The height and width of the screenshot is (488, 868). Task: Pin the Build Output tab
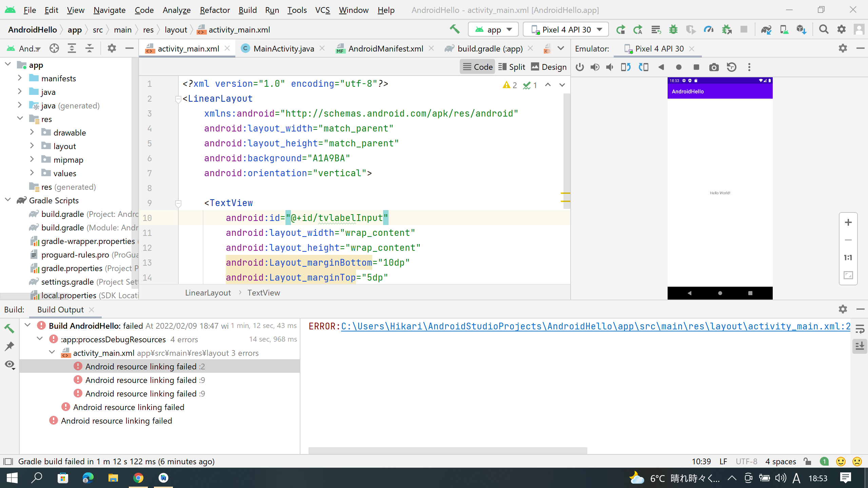click(9, 346)
